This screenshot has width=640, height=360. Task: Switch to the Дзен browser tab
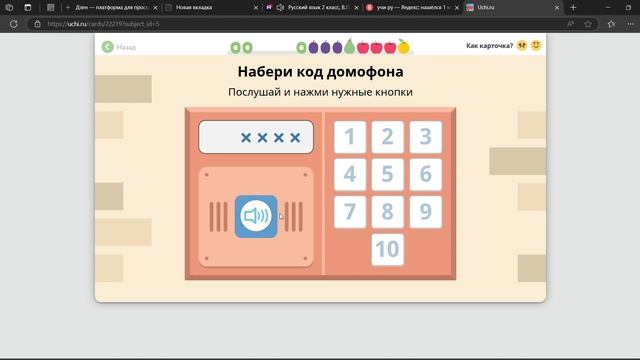pyautogui.click(x=112, y=7)
